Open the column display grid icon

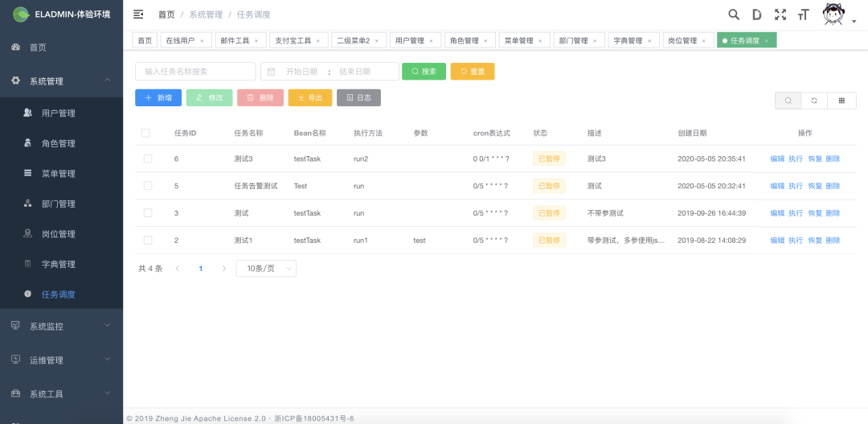[841, 101]
